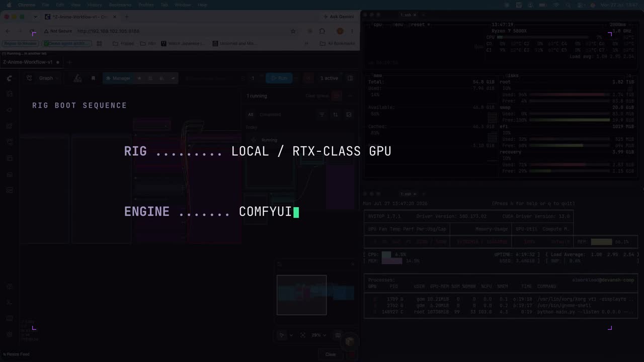Click the /usr/bin/gnome-shell process row
This screenshot has height=362, width=644.
pos(501,306)
